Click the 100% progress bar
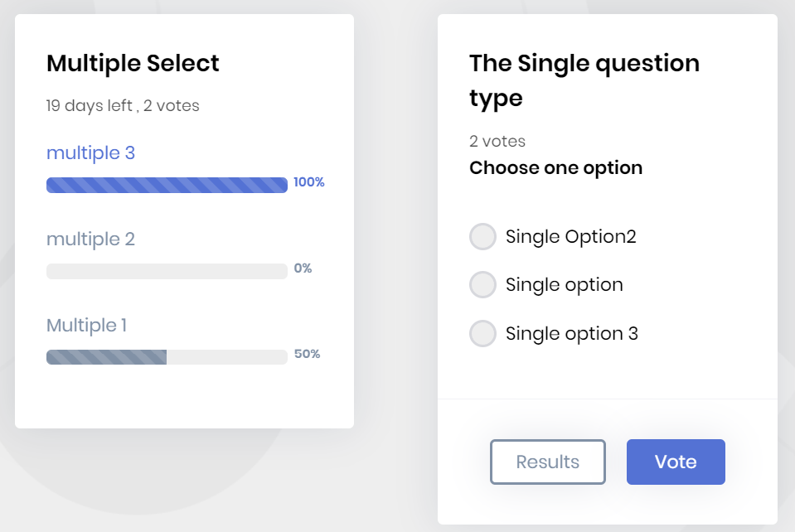Image resolution: width=795 pixels, height=532 pixels. click(166, 184)
